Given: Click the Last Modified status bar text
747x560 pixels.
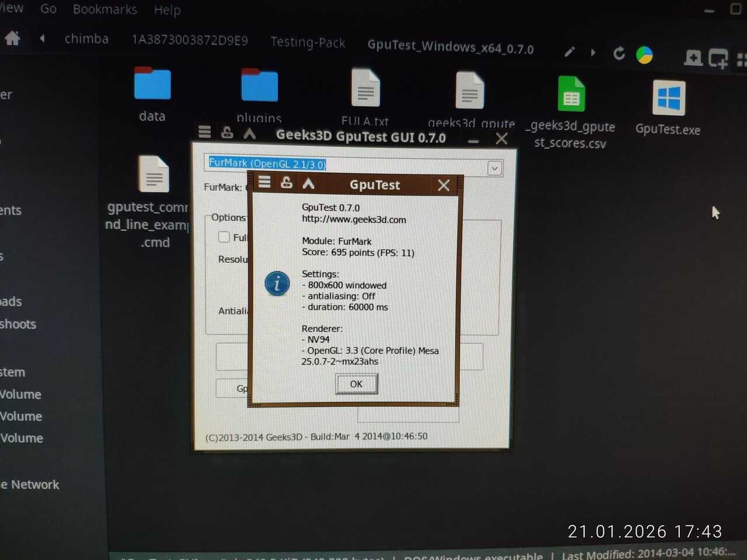Looking at the screenshot, I should pos(648,552).
